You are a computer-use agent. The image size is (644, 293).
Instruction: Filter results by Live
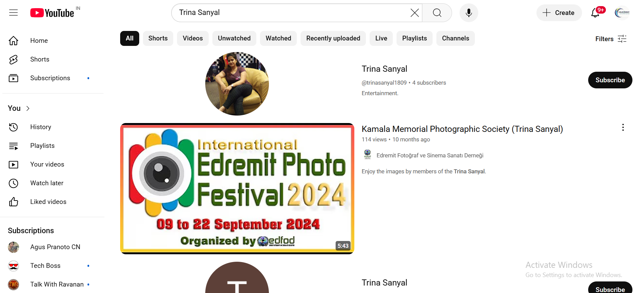tap(381, 38)
